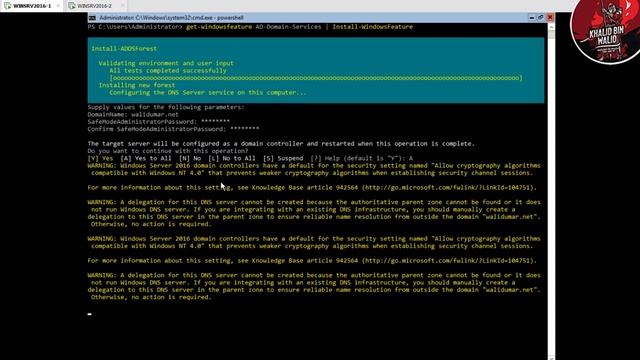Click 'Configuring the DNS Server service' line
This screenshot has width=640, height=360.
(x=208, y=93)
